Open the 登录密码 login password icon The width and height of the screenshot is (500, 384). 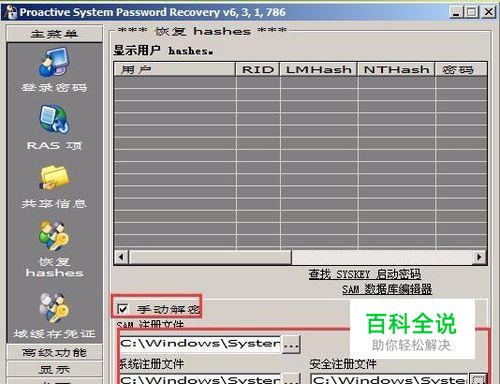pos(54,62)
